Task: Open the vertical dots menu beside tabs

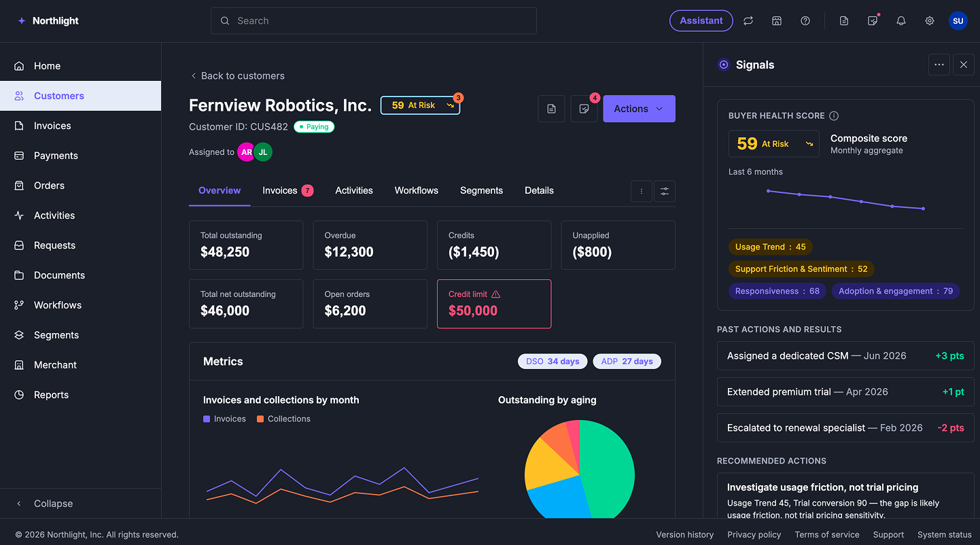Action: [642, 192]
